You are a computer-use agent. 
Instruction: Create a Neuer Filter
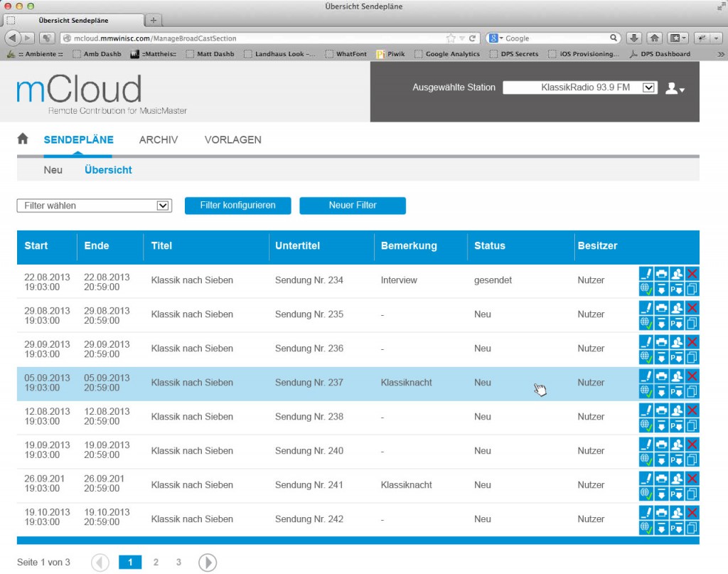pos(353,206)
